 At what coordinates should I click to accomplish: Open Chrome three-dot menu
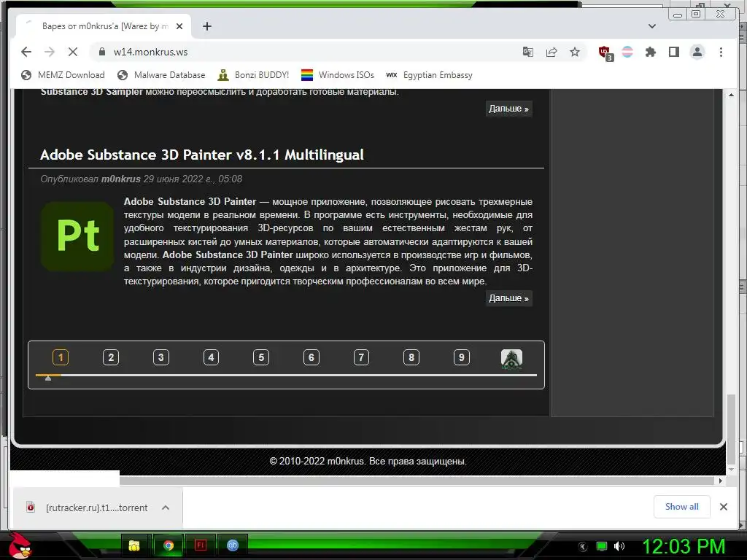(x=721, y=52)
